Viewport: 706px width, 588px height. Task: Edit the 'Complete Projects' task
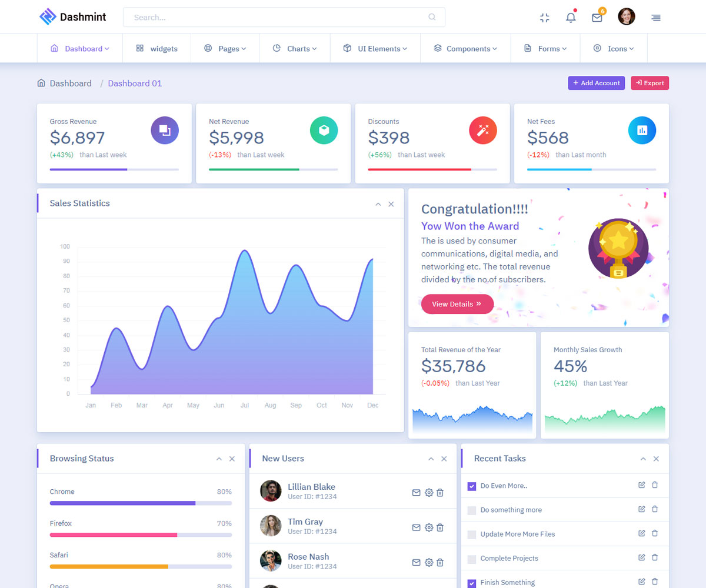pos(642,557)
